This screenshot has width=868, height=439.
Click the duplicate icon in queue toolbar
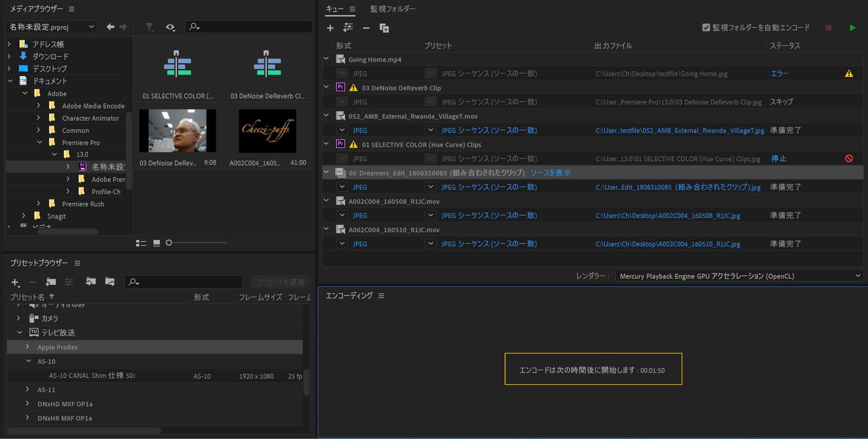[384, 28]
